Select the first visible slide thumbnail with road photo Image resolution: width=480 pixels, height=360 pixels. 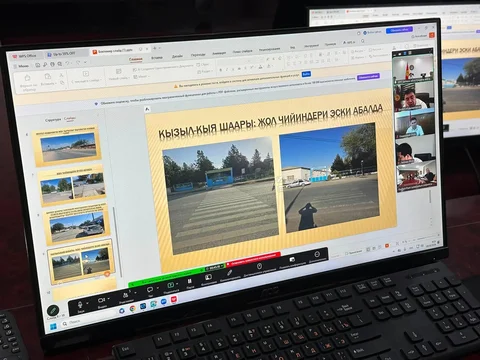pos(68,146)
